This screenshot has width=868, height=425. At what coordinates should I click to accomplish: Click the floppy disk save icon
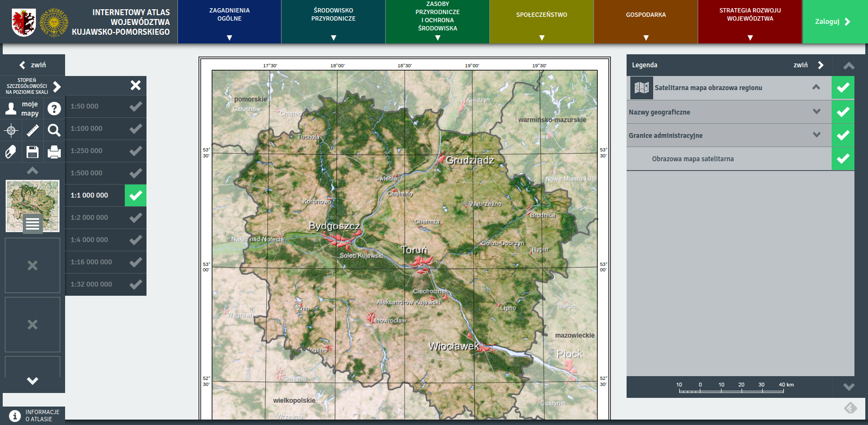tap(33, 152)
